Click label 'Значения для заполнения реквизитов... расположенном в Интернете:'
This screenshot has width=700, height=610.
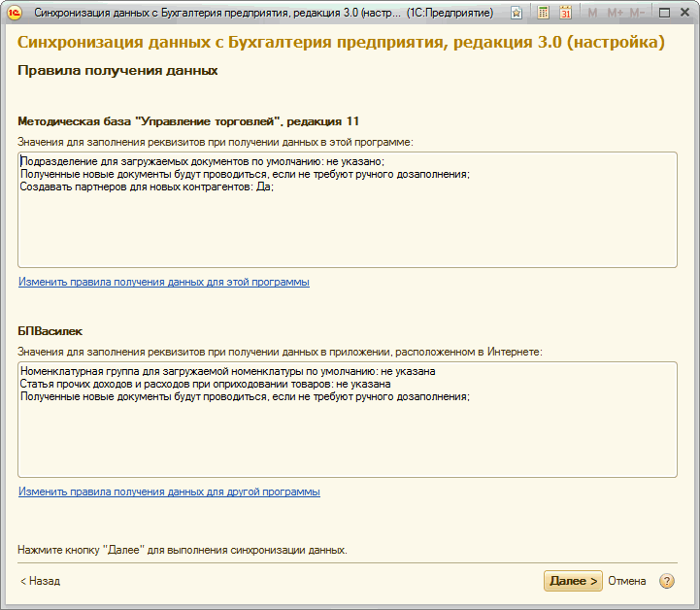(x=280, y=352)
